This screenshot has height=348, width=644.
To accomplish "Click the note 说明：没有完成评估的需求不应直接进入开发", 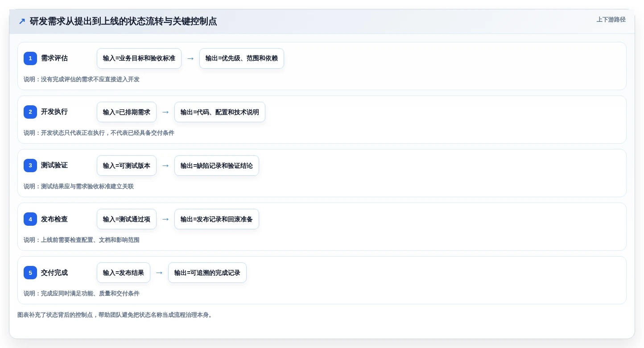I will click(x=82, y=79).
